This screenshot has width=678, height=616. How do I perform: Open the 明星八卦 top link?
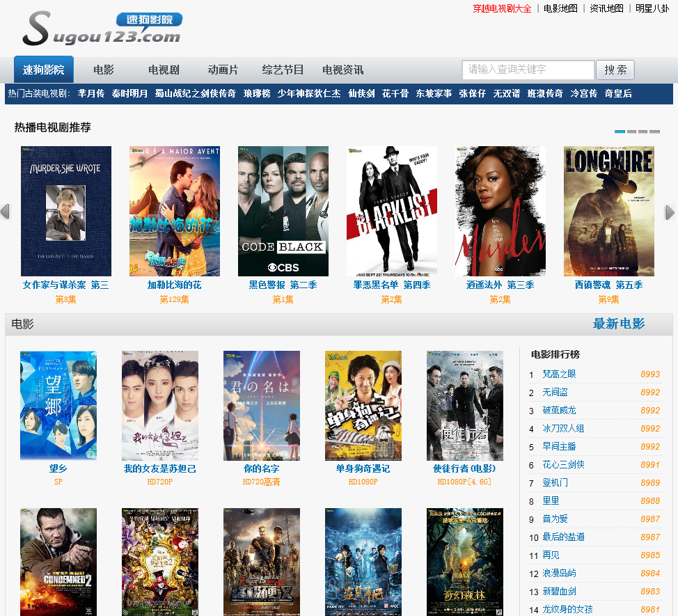[652, 8]
